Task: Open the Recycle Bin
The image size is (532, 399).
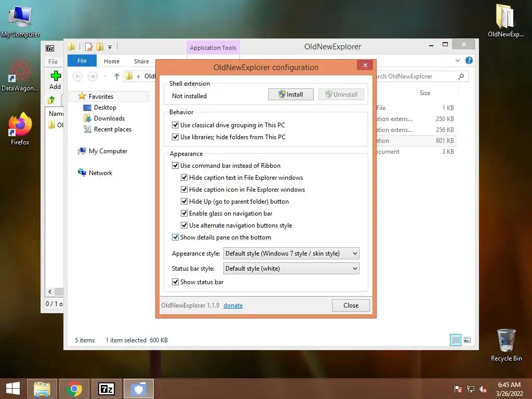Action: (x=506, y=345)
